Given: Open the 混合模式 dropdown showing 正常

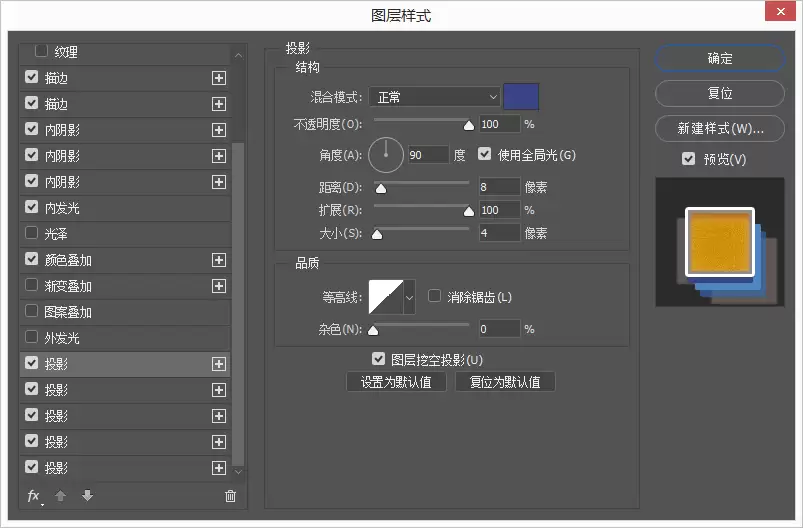Looking at the screenshot, I should (434, 97).
